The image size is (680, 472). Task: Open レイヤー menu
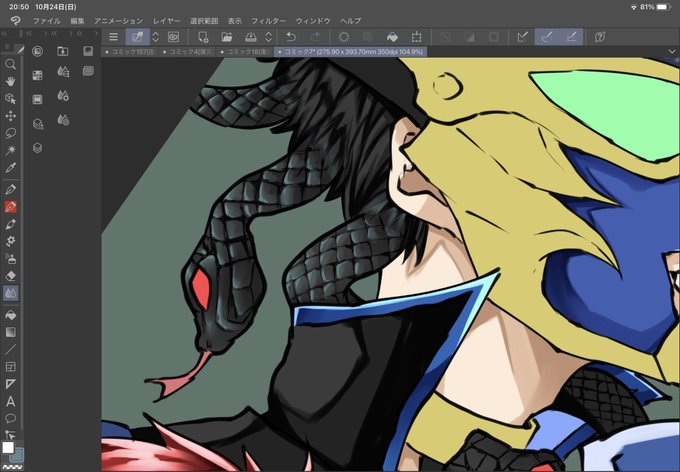click(167, 21)
